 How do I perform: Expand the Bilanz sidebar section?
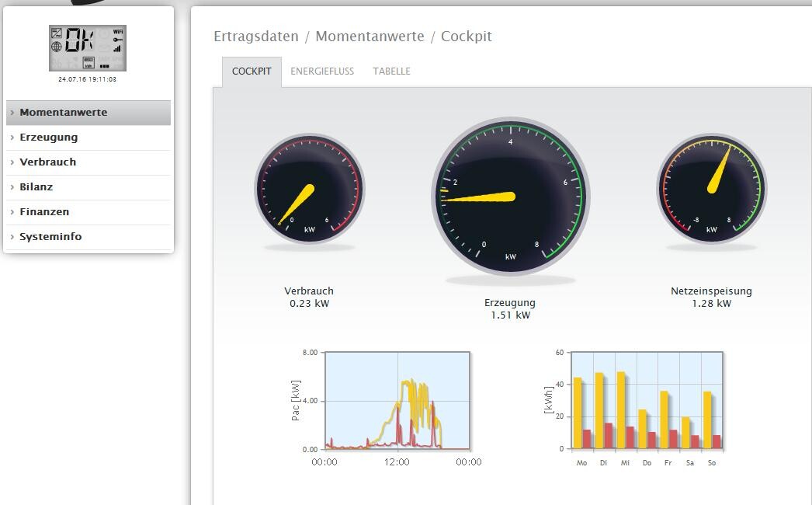pyautogui.click(x=36, y=187)
